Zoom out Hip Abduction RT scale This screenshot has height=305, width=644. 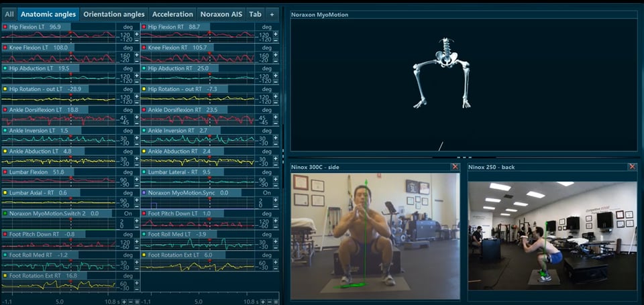(x=276, y=81)
